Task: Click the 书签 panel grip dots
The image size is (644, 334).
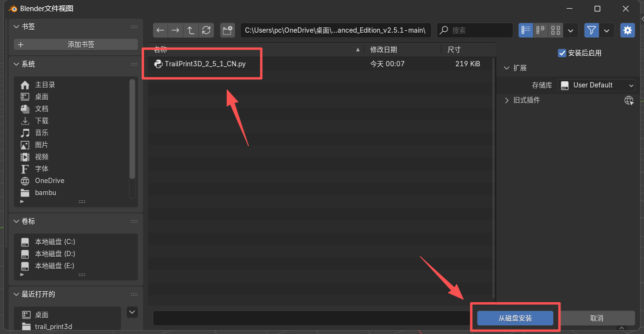Action: click(x=134, y=27)
